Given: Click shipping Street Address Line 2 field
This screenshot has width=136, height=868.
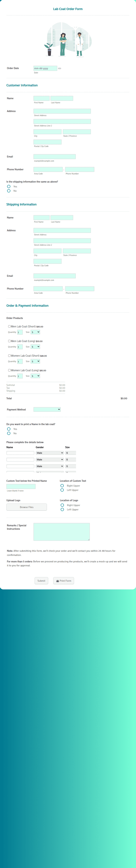Looking at the screenshot, I should click(62, 241).
